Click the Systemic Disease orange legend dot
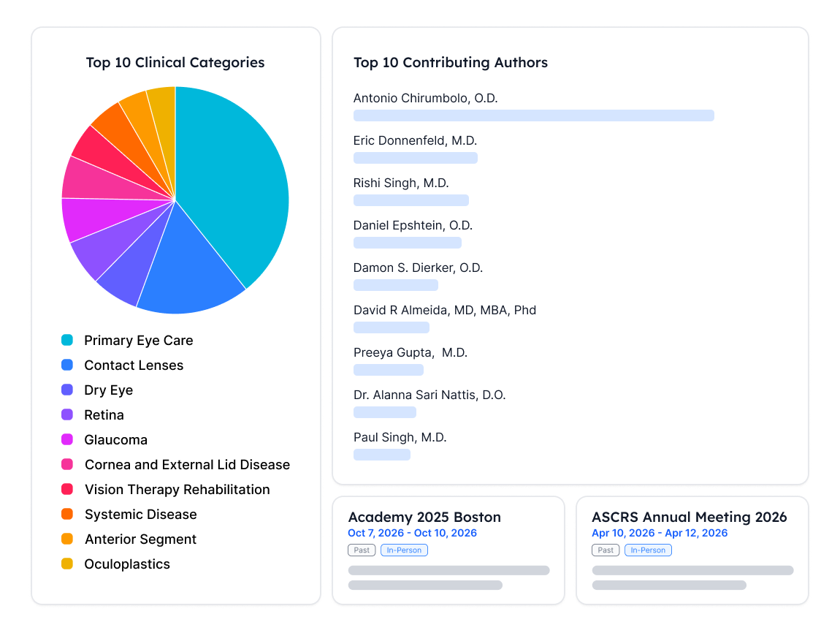This screenshot has width=840, height=633. [67, 514]
